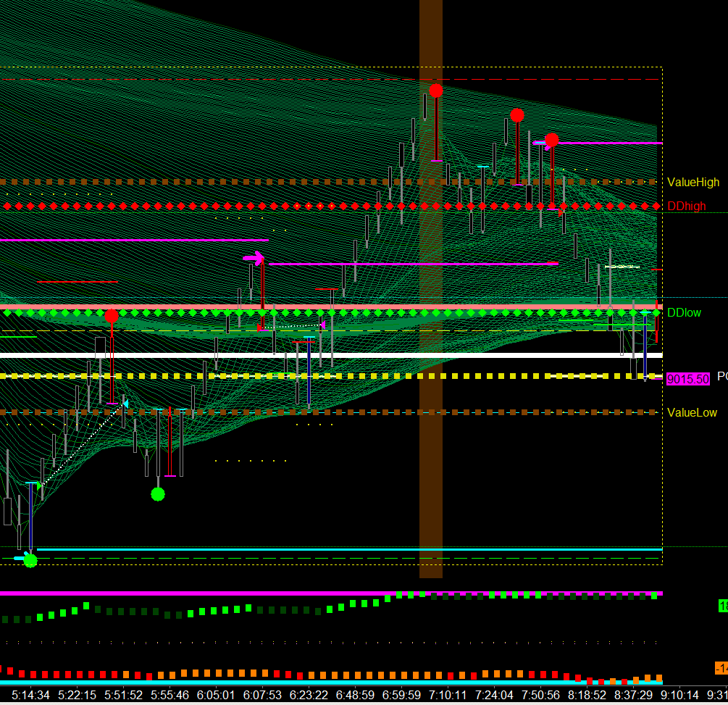Click the 5:14:34 time axis label
Screen dimensions: 728x705
point(30,696)
